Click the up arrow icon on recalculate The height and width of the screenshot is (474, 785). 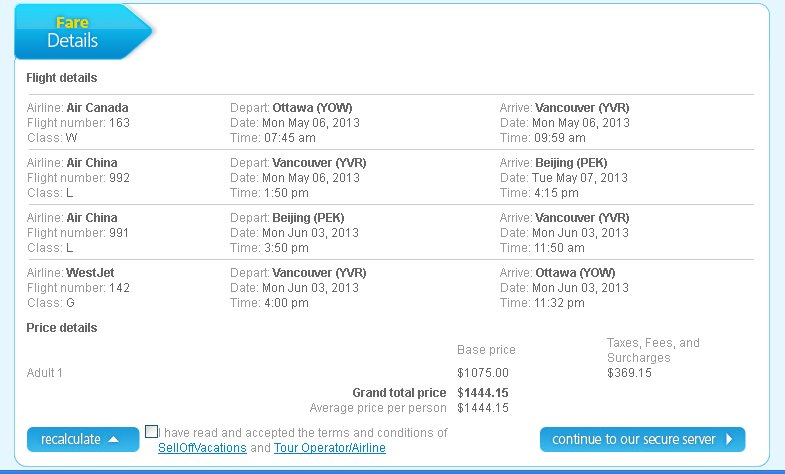114,439
